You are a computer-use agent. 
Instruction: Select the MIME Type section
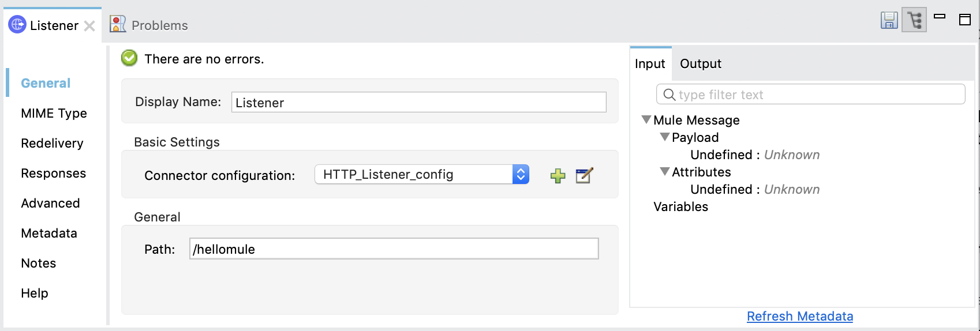tap(54, 113)
